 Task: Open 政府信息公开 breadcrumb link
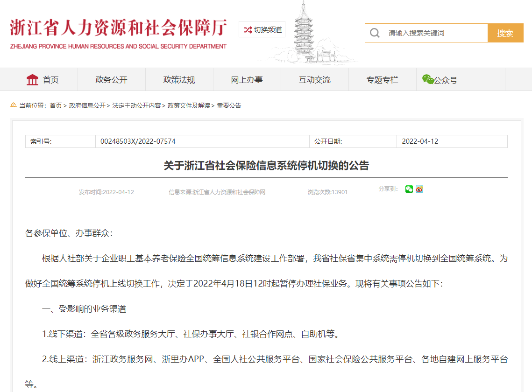coord(87,105)
